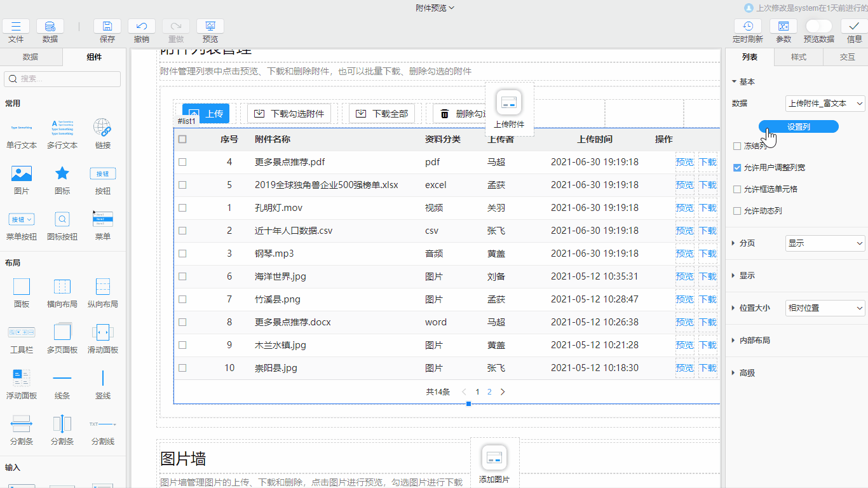Click the 预览 link for 钢琴.mp3
Image resolution: width=868 pixels, height=488 pixels.
click(685, 254)
